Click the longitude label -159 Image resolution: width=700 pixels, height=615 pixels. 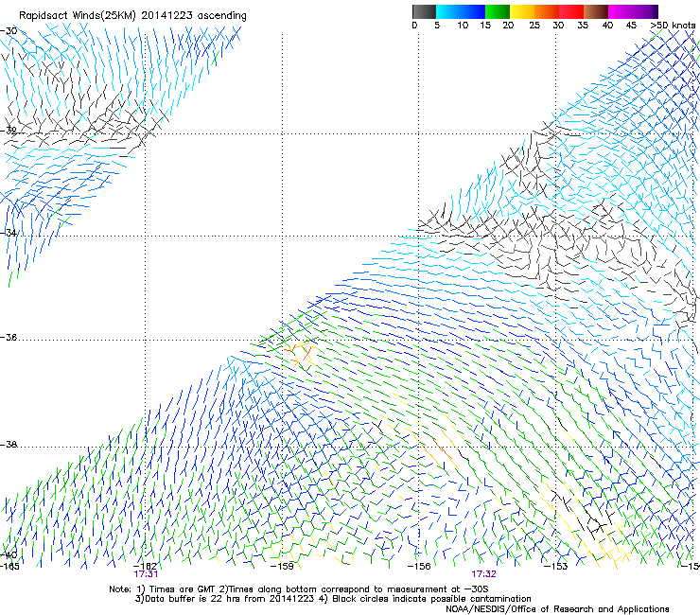tap(282, 567)
